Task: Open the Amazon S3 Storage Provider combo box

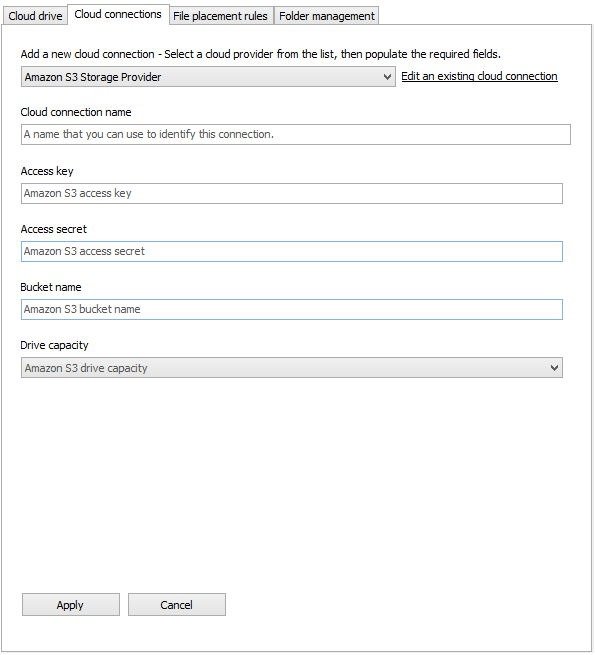Action: pos(208,77)
